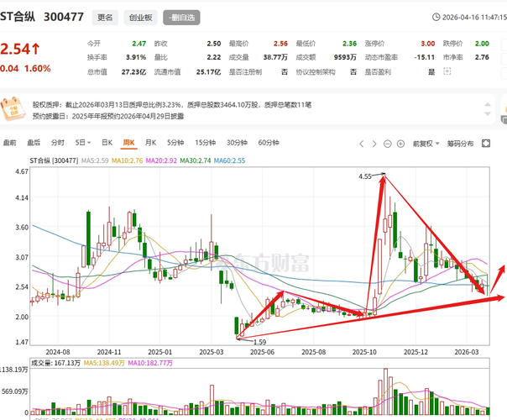
Task: Open the 股权质押 notice line
Action: click(x=172, y=104)
